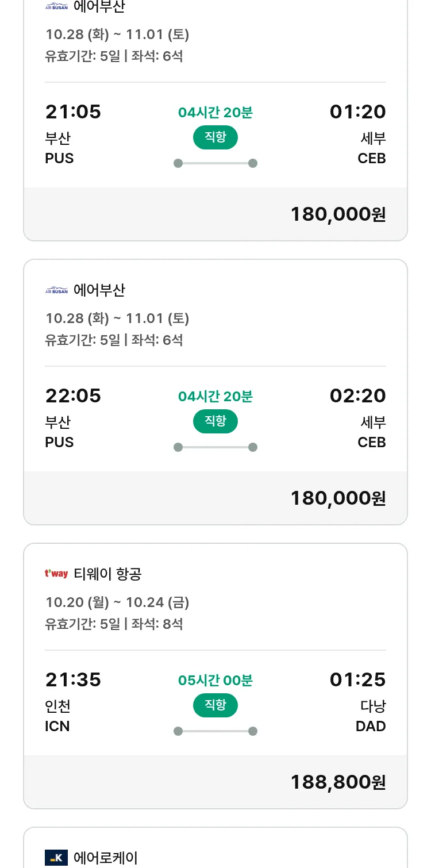The height and width of the screenshot is (868, 431).
Task: Click the Aero K airline logo
Action: pos(56,858)
